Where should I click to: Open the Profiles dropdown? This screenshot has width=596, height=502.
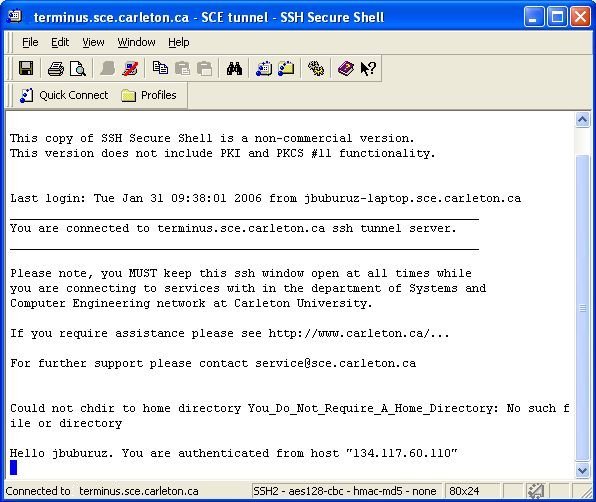click(149, 95)
